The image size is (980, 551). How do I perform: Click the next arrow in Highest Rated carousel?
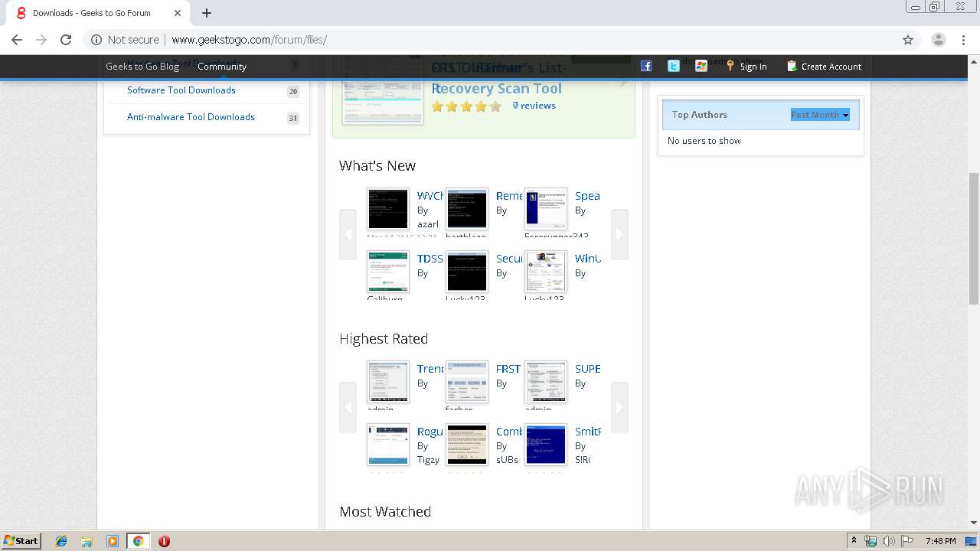(x=619, y=407)
